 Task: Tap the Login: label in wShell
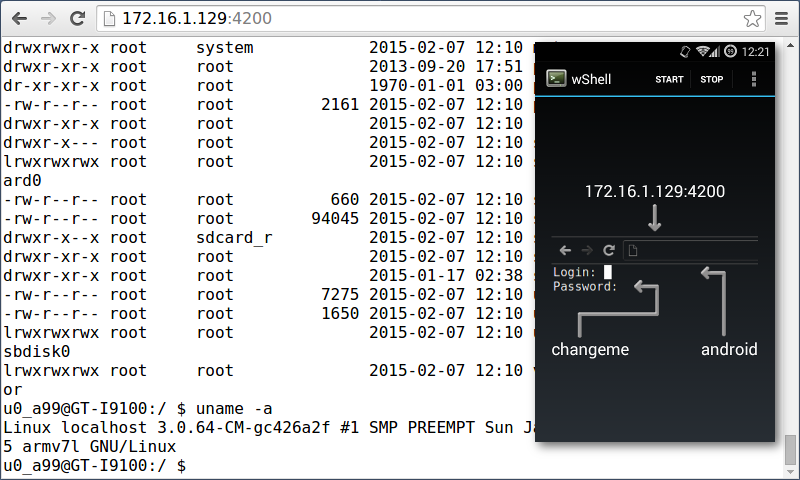574,272
